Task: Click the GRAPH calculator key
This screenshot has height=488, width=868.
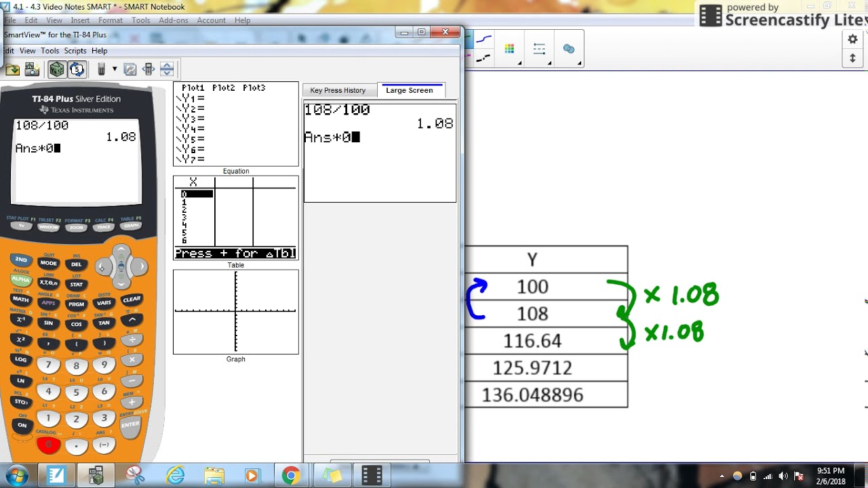Action: (x=131, y=226)
